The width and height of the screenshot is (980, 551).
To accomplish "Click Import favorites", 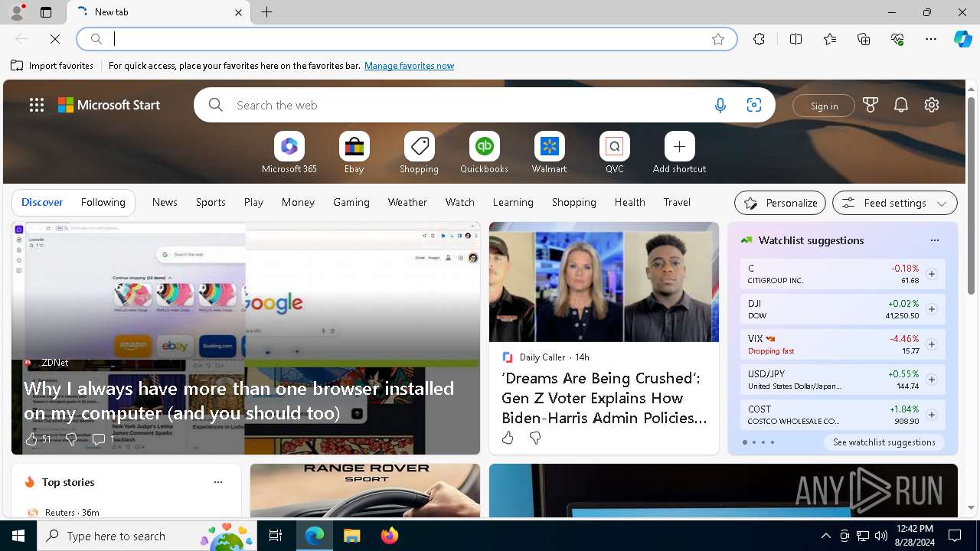I will click(x=52, y=66).
